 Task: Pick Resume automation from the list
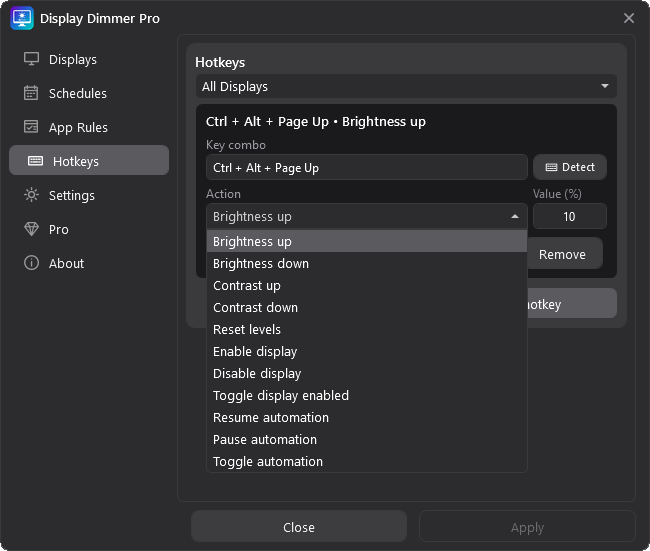tap(367, 417)
